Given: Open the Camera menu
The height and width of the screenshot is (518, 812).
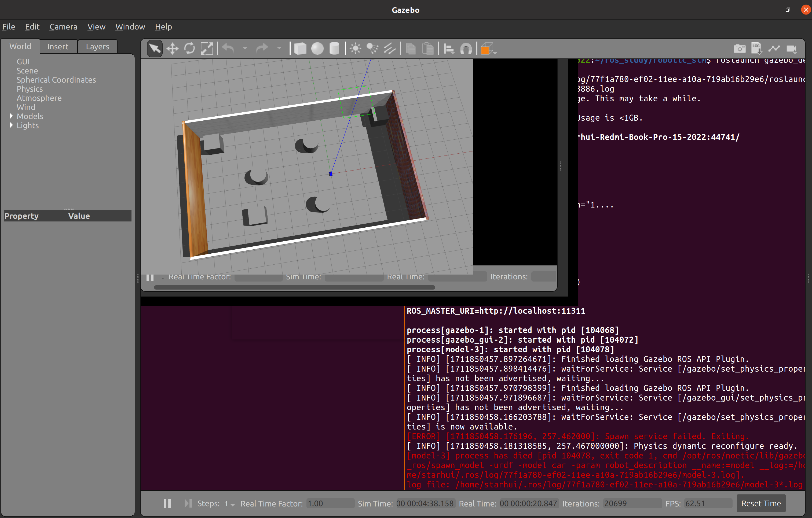Looking at the screenshot, I should pyautogui.click(x=63, y=27).
